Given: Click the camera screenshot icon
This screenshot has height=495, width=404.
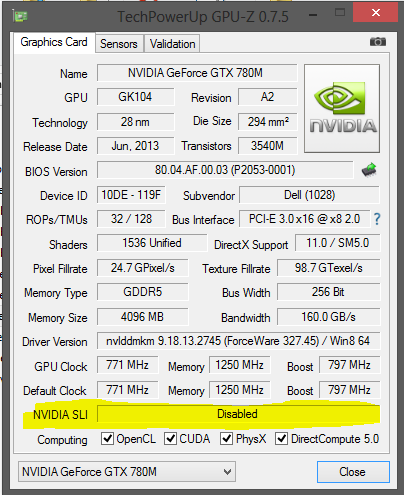Looking at the screenshot, I should pyautogui.click(x=378, y=42).
